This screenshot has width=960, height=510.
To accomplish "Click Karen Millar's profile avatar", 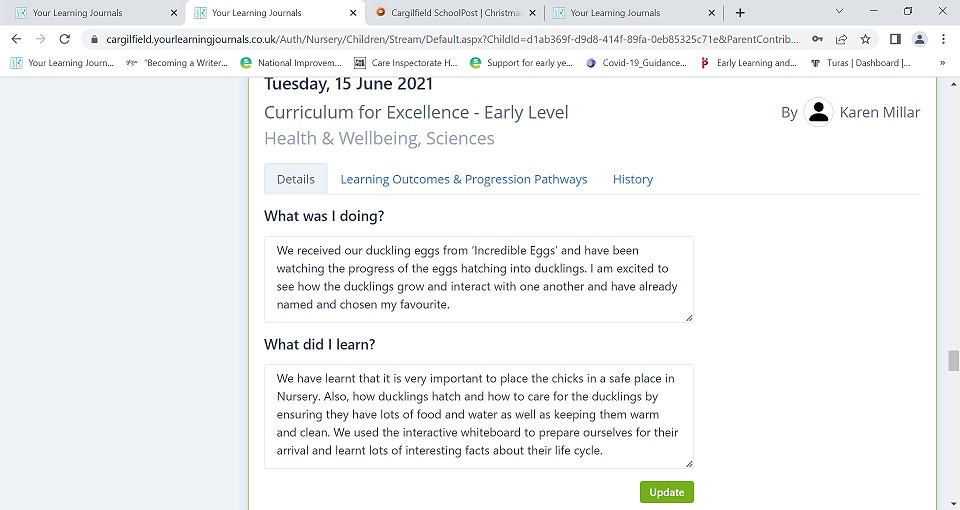I will pyautogui.click(x=818, y=112).
